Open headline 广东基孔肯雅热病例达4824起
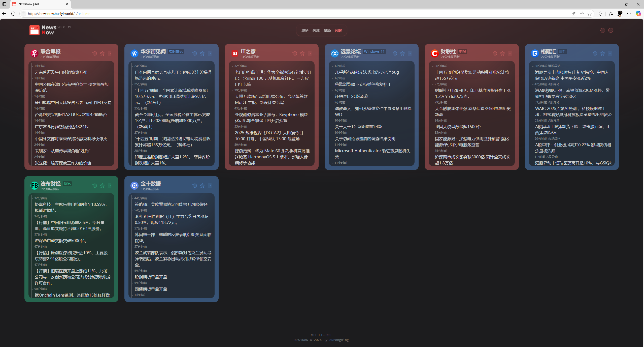The width and height of the screenshot is (644, 347). click(x=62, y=127)
